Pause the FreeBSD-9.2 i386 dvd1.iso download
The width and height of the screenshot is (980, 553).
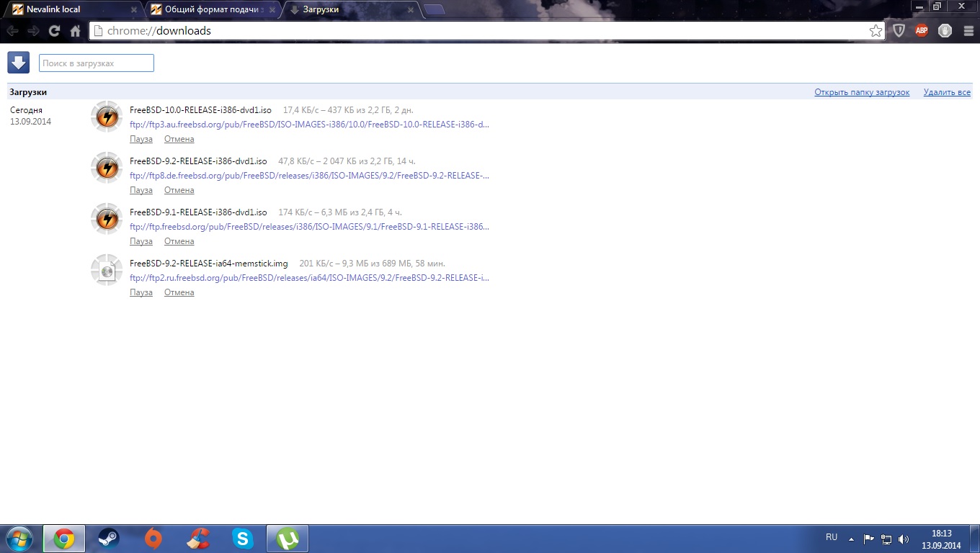click(141, 190)
